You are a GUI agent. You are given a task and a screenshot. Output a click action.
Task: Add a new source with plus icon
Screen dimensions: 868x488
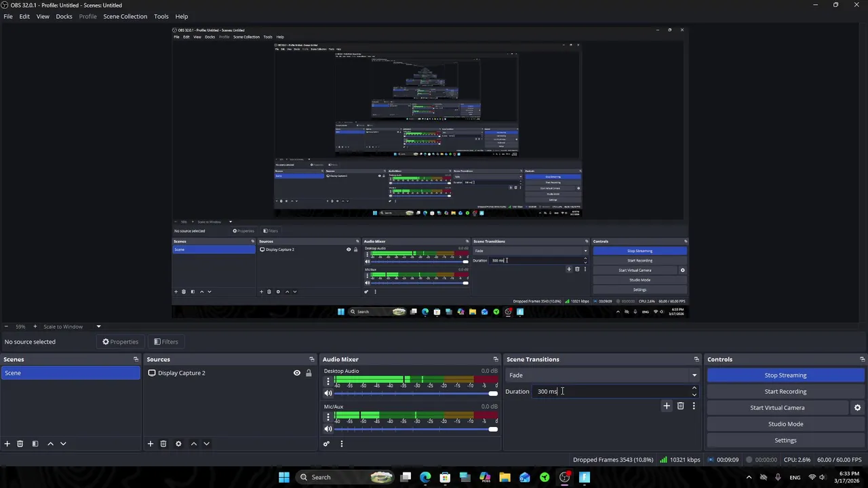(x=151, y=444)
